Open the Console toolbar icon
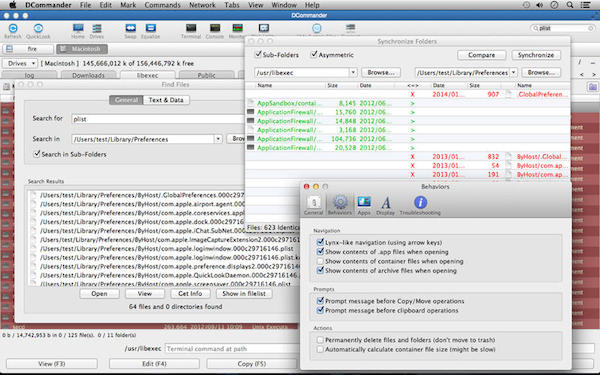The height and width of the screenshot is (375, 600). (x=215, y=28)
